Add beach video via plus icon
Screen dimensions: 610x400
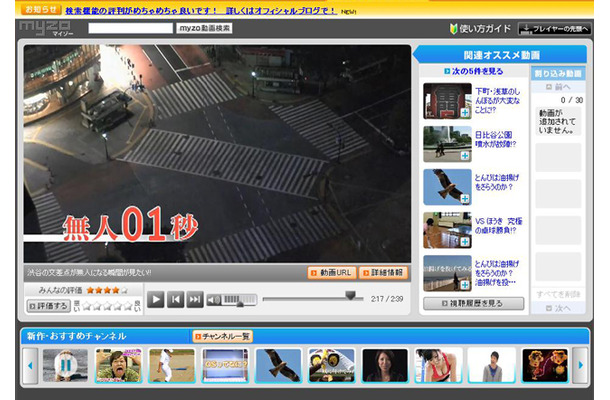pos(465,285)
